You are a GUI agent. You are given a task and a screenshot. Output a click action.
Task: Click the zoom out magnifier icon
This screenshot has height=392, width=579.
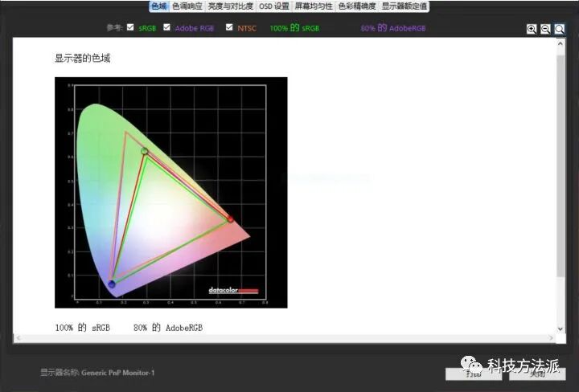coord(545,29)
